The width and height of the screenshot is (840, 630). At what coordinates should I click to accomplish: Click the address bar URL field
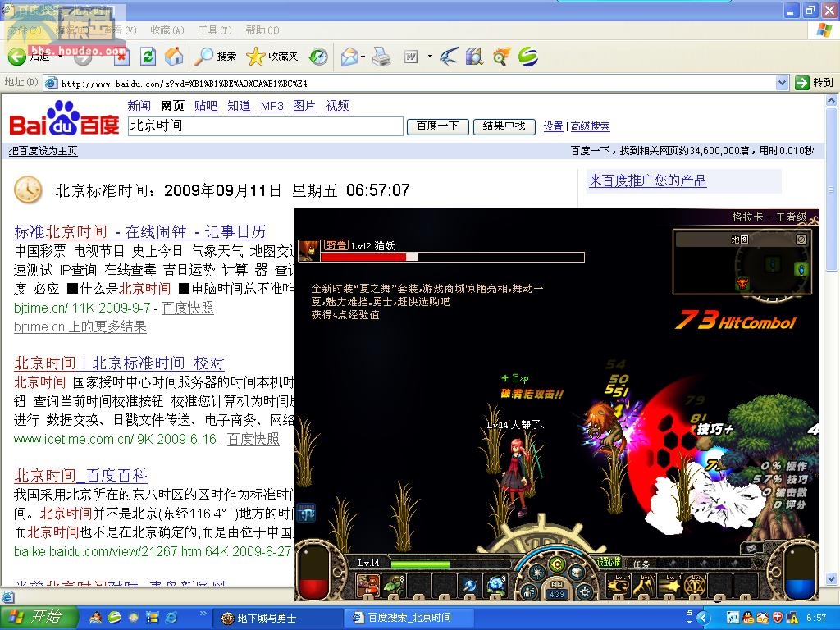tap(410, 83)
